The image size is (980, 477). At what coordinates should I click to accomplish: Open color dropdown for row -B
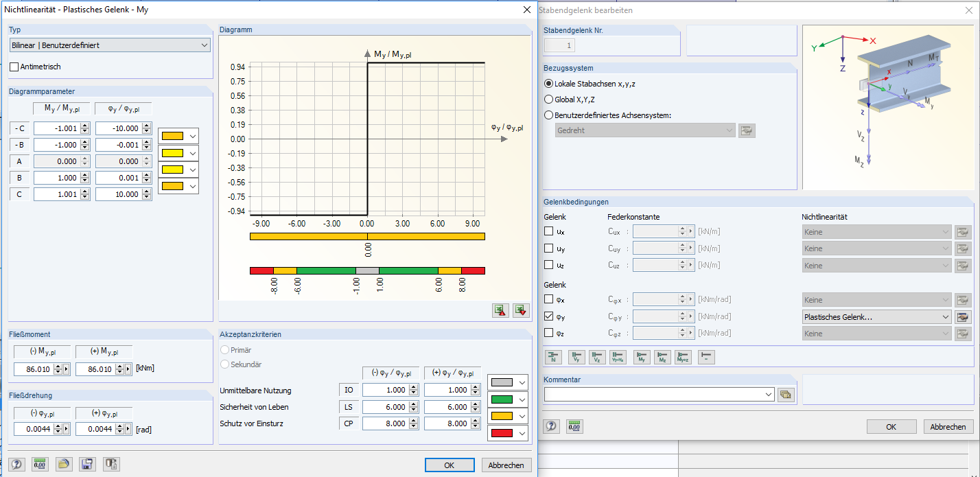pos(192,152)
